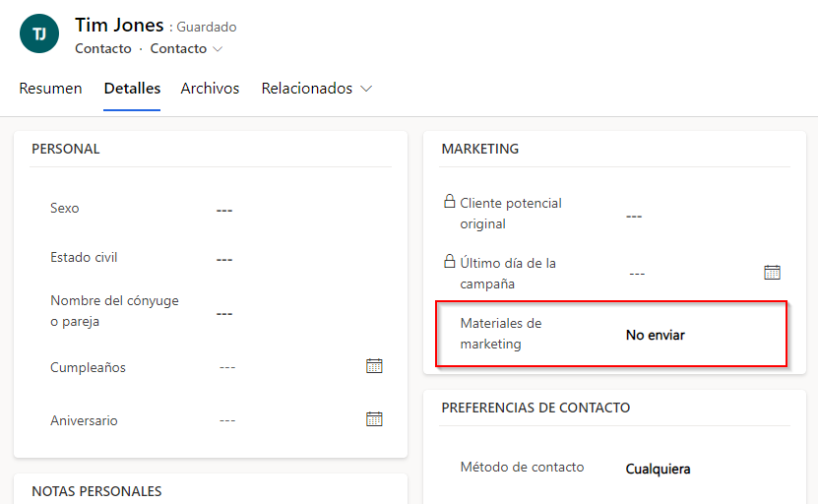Click the Guardado status text
818x504 pixels.
pos(207,28)
